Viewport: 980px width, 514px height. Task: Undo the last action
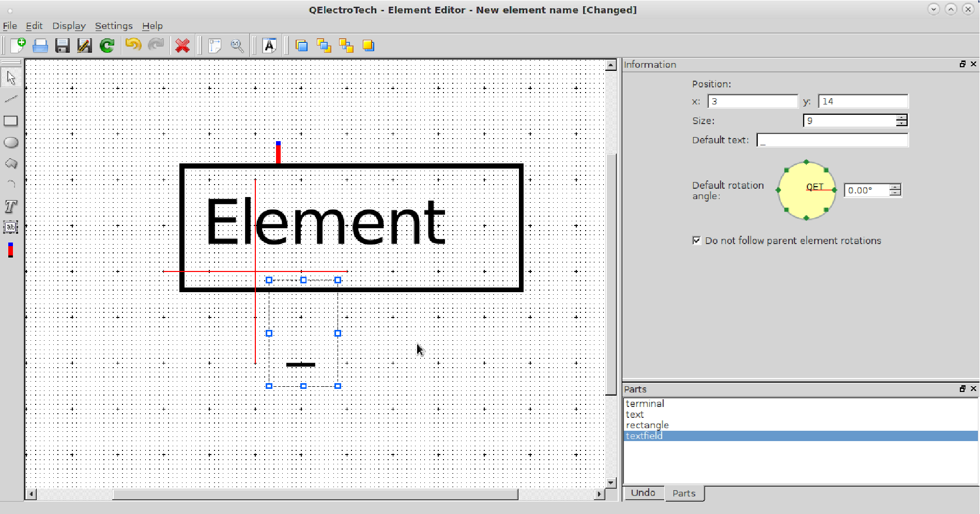coord(133,46)
